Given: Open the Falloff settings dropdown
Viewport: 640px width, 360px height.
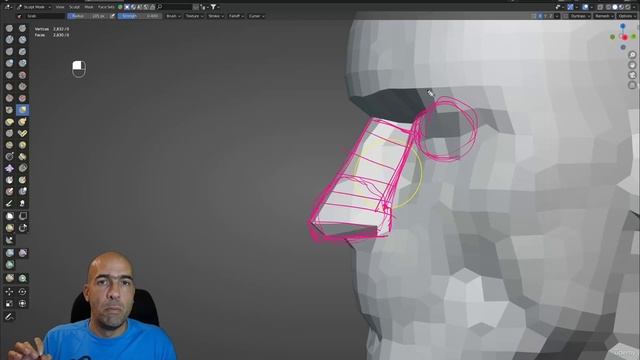Looking at the screenshot, I should 236,16.
